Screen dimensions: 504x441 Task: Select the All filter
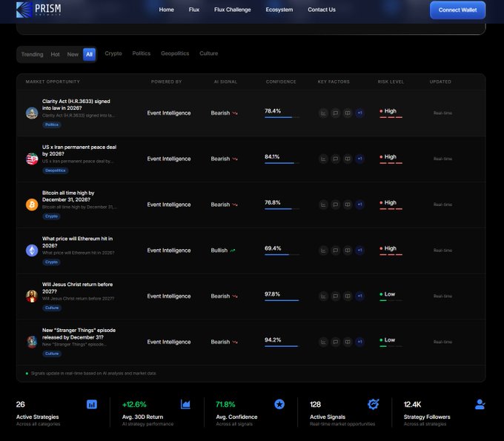(x=90, y=54)
